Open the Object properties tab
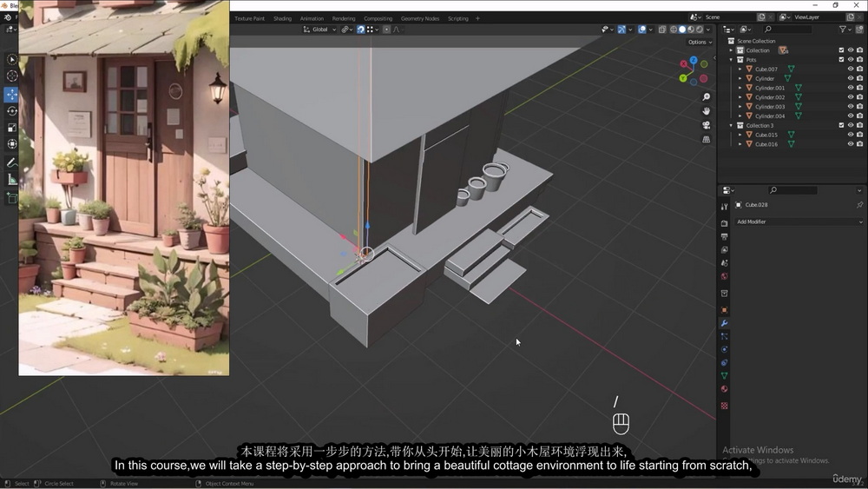Screen dimensions: 868x489 (x=724, y=309)
